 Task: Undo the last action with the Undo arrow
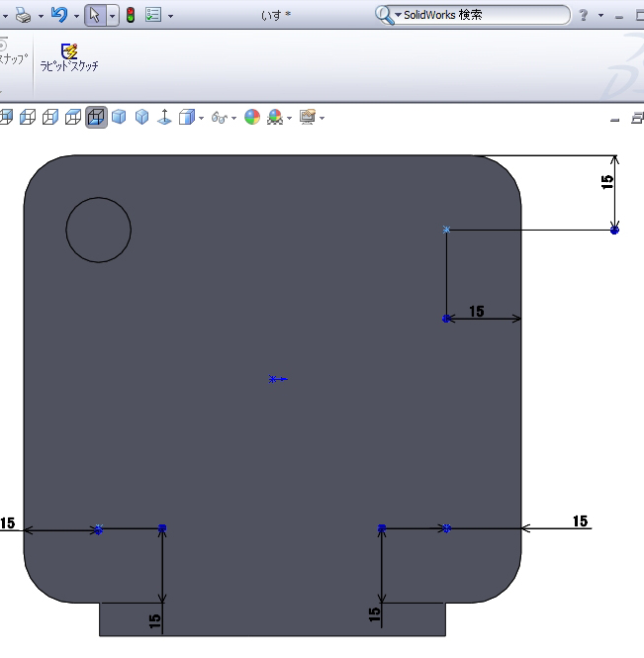tap(59, 15)
